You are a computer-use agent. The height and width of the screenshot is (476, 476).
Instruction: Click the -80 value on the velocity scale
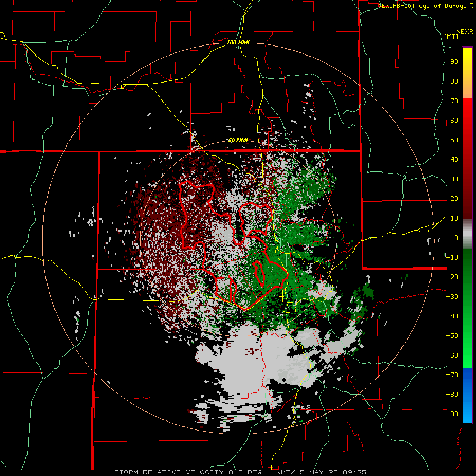(452, 395)
